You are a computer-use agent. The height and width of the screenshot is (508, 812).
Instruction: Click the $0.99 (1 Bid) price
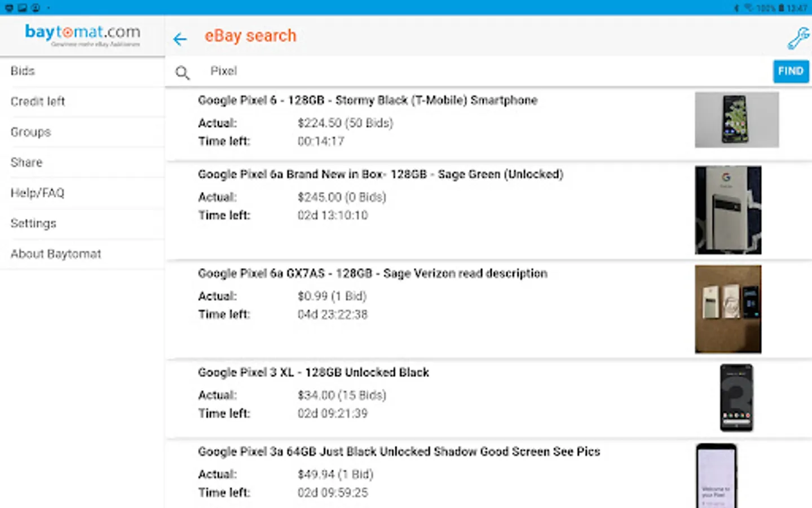point(332,296)
